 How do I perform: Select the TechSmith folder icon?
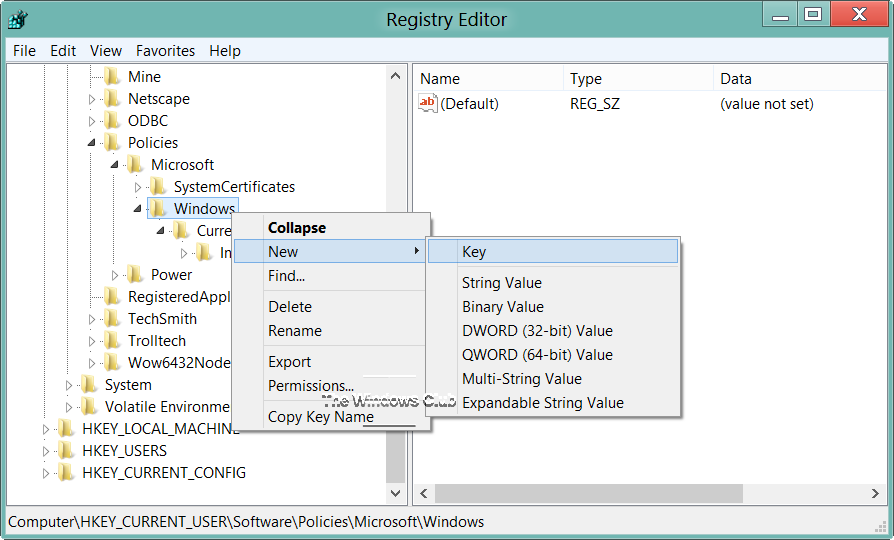[112, 319]
